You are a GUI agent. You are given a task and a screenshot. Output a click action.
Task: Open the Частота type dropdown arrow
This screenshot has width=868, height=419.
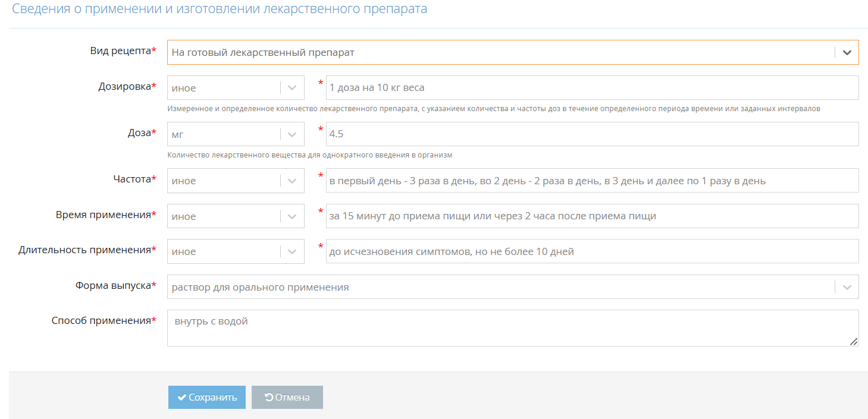click(292, 181)
